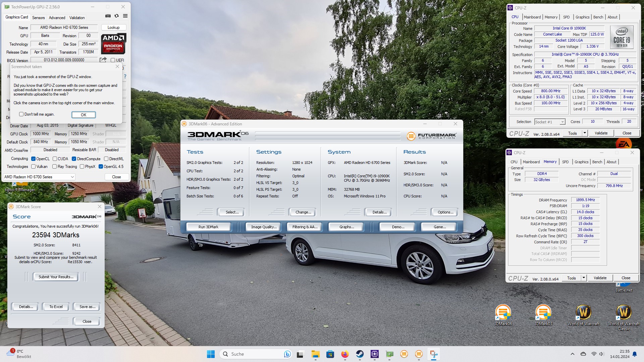The width and height of the screenshot is (644, 362).
Task: Switch to Advanced tab in GPU-Z
Action: tap(57, 17)
